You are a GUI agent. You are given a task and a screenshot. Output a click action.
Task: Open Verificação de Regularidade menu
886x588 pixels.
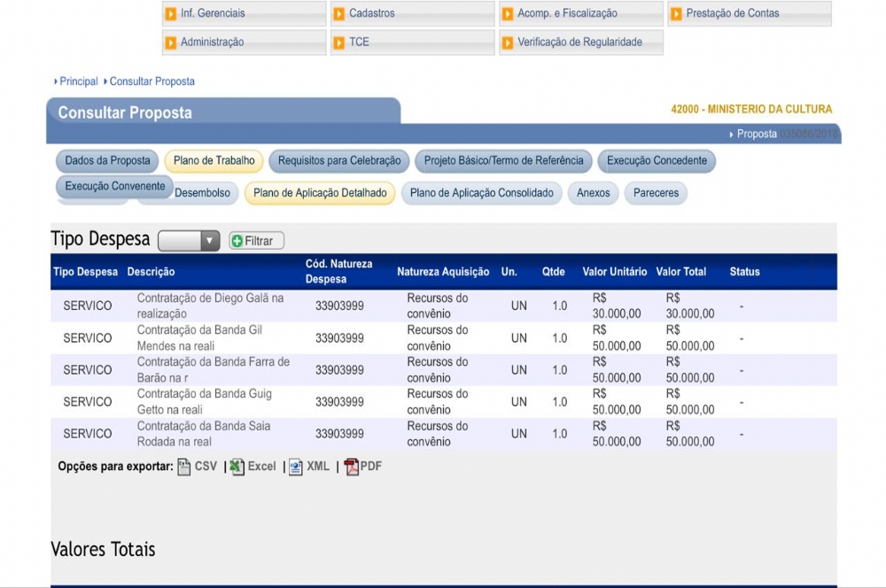coord(580,42)
